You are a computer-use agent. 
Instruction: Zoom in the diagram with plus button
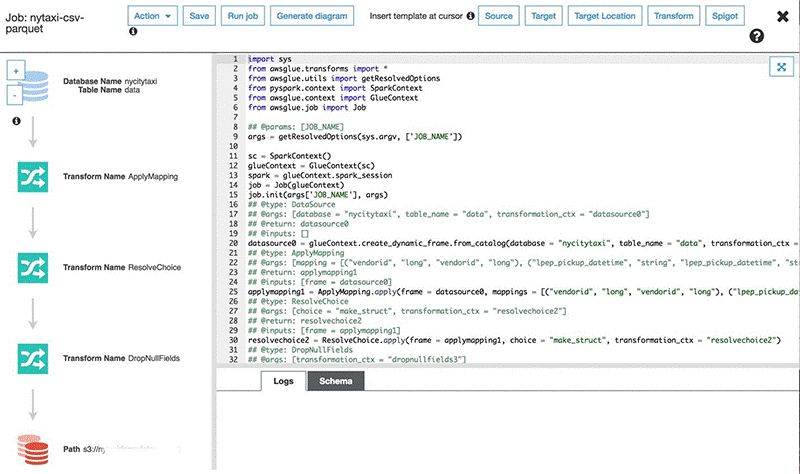pyautogui.click(x=16, y=71)
